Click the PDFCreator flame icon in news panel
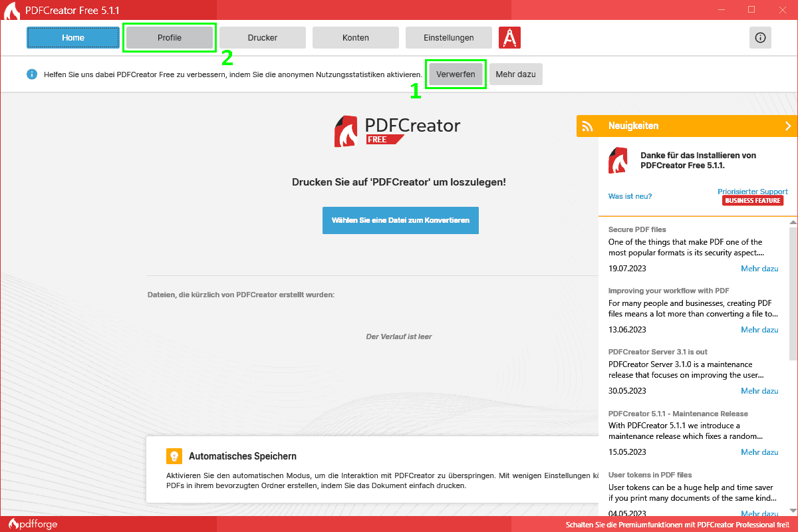This screenshot has width=798, height=532. coord(618,162)
